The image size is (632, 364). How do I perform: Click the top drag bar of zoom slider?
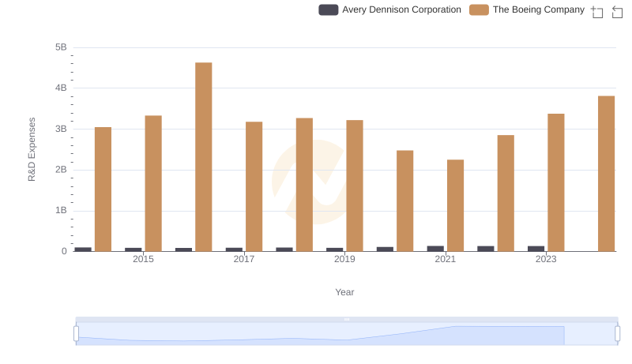pos(347,319)
